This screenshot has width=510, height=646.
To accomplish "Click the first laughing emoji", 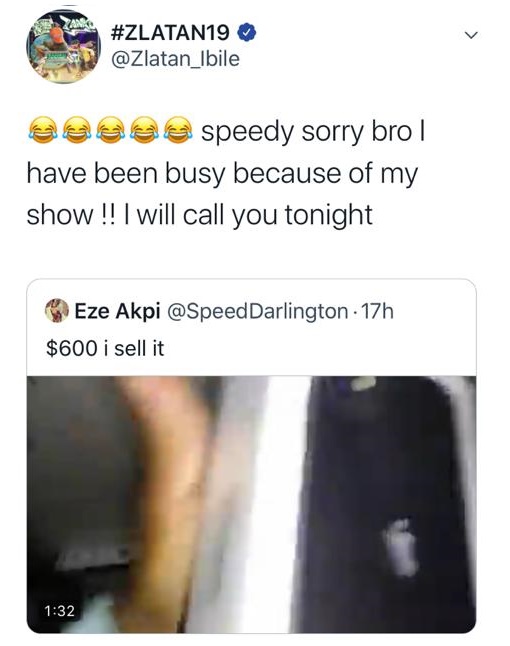I will tap(42, 130).
